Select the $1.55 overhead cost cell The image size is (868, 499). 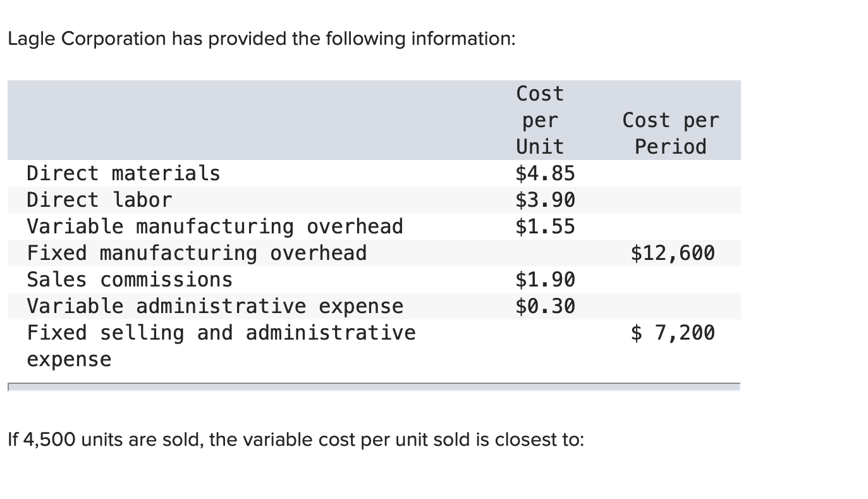click(x=545, y=226)
